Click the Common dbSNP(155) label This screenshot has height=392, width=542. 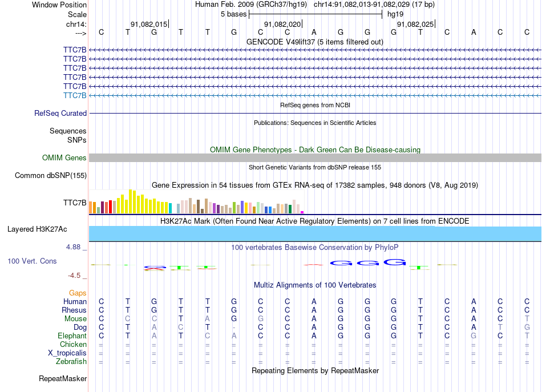50,175
